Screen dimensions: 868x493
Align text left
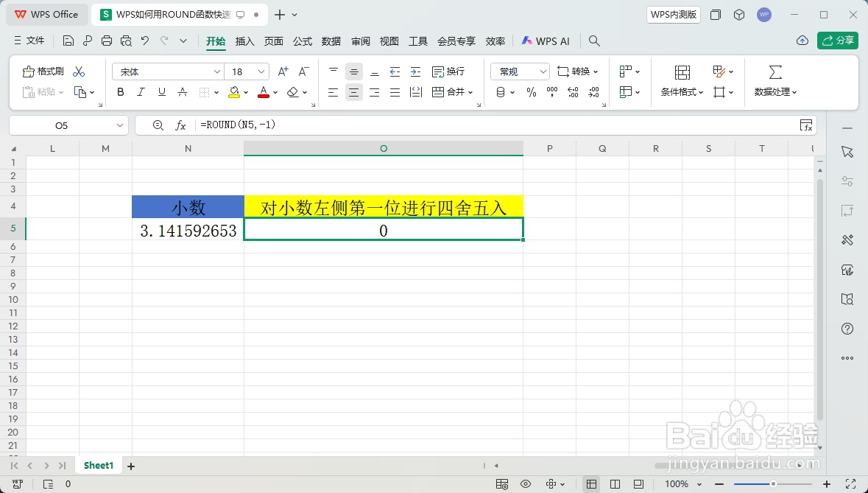[x=334, y=92]
